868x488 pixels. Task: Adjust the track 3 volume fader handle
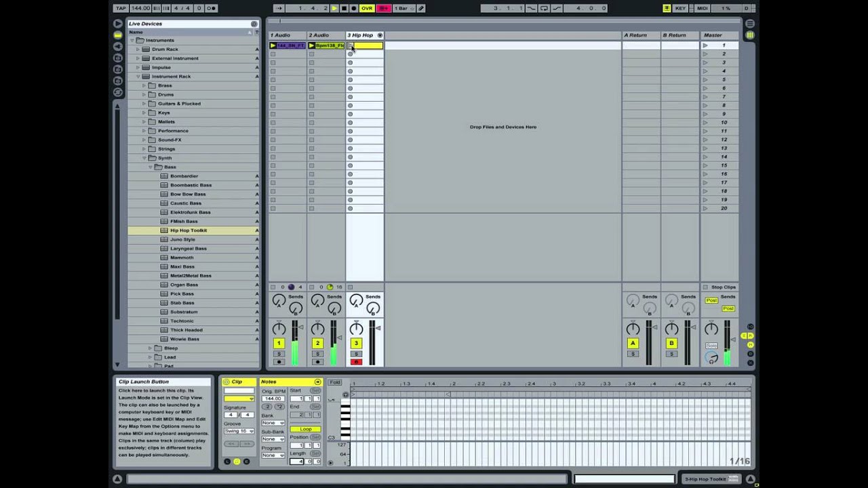coord(379,328)
